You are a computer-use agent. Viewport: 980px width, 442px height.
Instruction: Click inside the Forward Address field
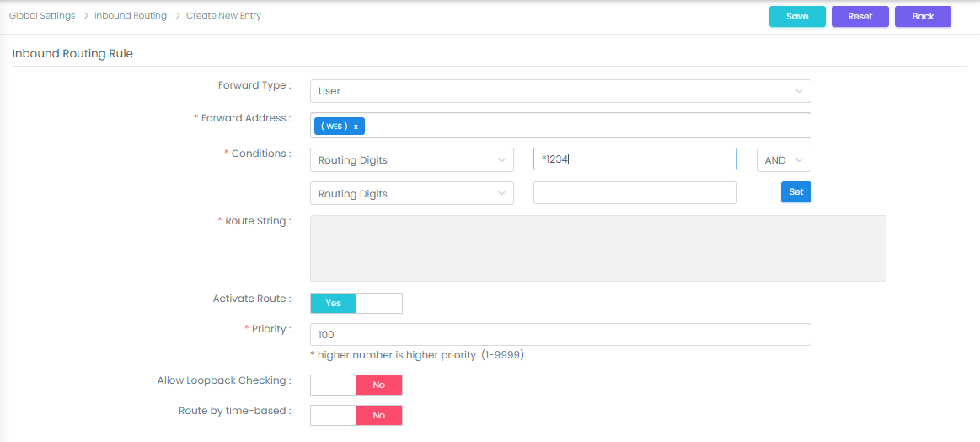click(x=560, y=125)
